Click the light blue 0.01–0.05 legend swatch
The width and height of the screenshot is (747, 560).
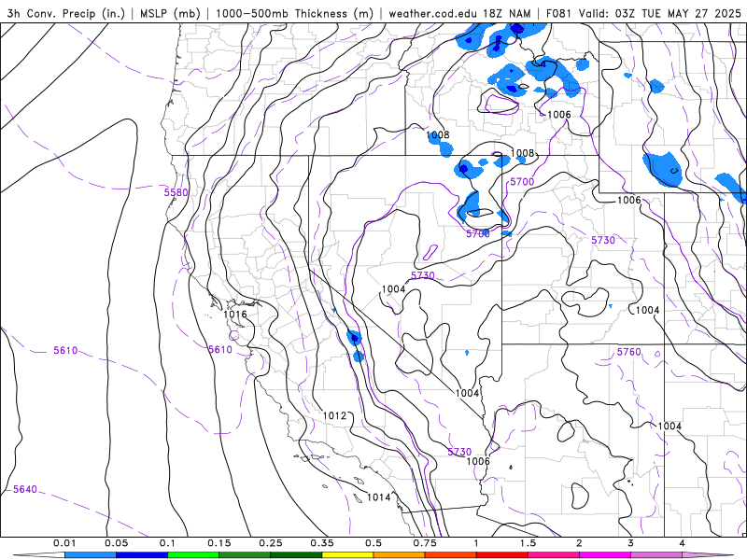91,555
